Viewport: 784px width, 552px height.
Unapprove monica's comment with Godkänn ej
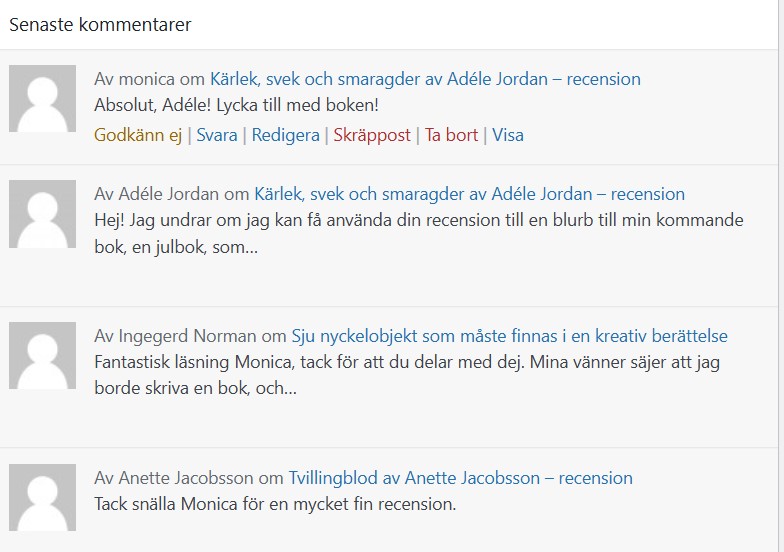138,135
